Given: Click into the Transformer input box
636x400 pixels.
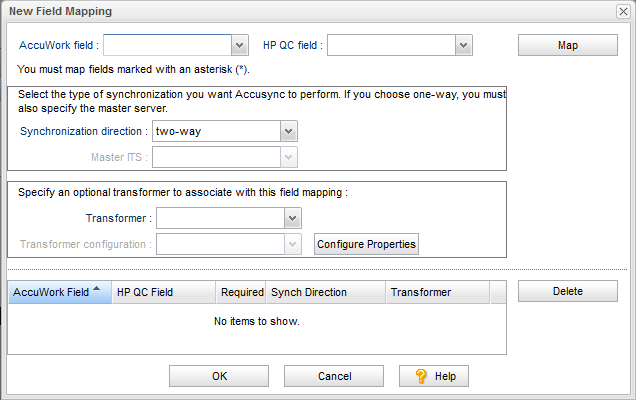Looking at the screenshot, I should pos(219,217).
